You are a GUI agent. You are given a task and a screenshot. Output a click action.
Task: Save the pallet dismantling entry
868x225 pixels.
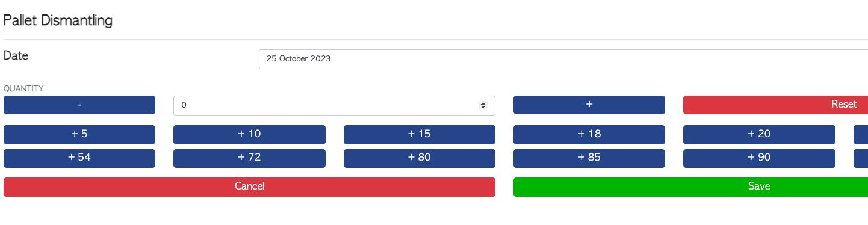click(x=690, y=186)
